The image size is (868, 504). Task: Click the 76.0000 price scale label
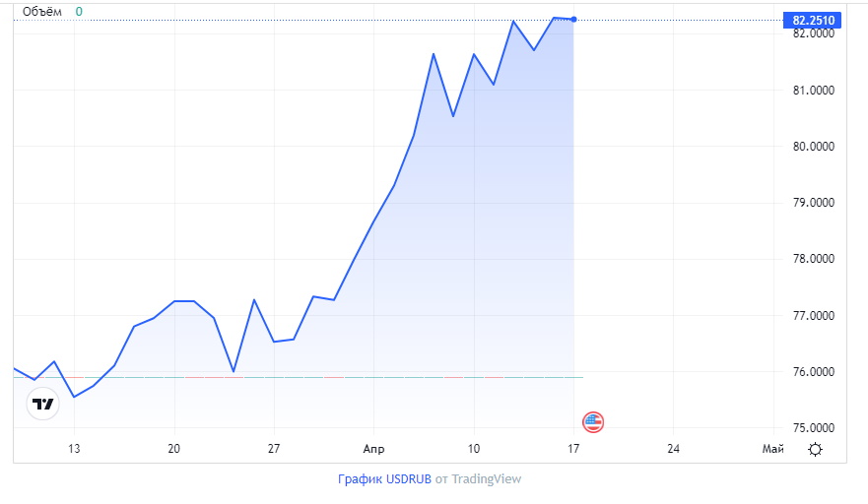(x=813, y=372)
